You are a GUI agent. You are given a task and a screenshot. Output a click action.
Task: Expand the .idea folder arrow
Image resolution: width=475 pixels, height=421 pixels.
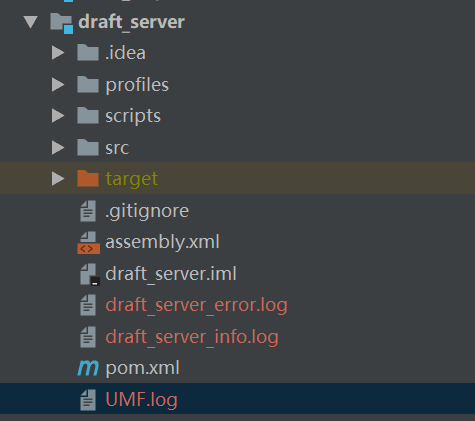pyautogui.click(x=58, y=53)
